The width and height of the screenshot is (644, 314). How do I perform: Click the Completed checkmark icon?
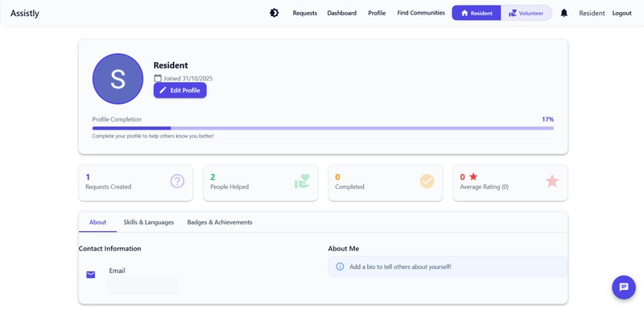pyautogui.click(x=427, y=181)
